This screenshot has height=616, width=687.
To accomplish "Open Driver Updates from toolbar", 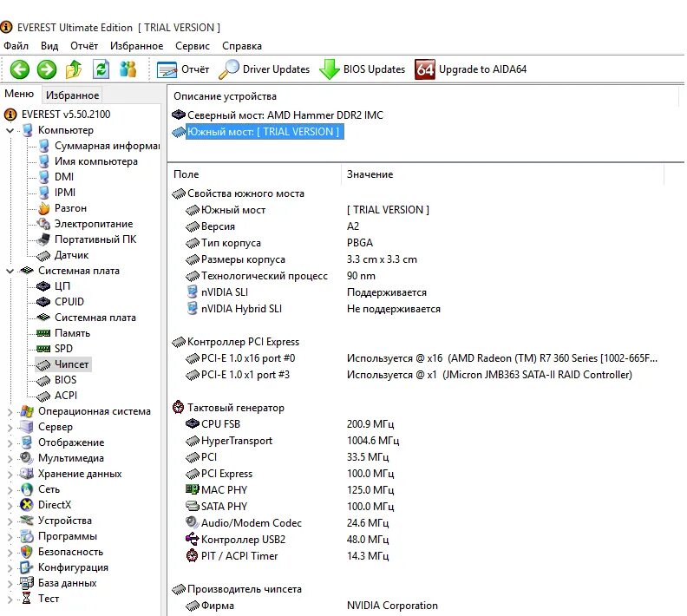I will (x=265, y=69).
